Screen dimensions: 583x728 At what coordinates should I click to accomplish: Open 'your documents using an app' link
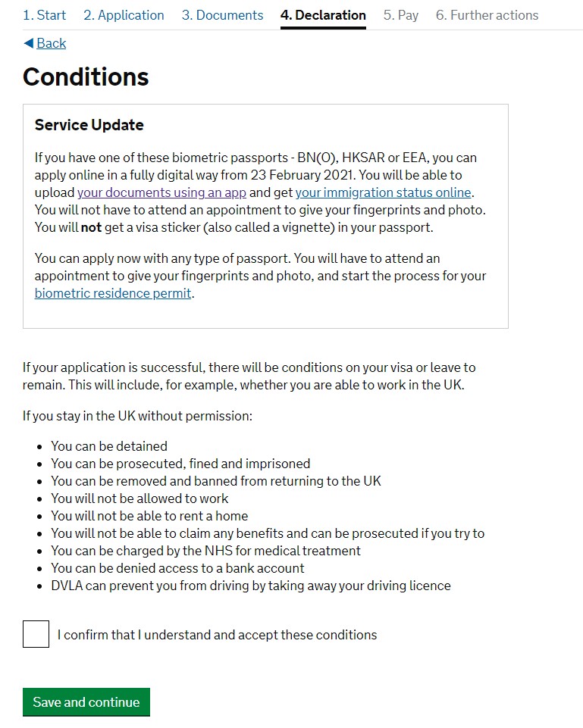[x=161, y=192]
